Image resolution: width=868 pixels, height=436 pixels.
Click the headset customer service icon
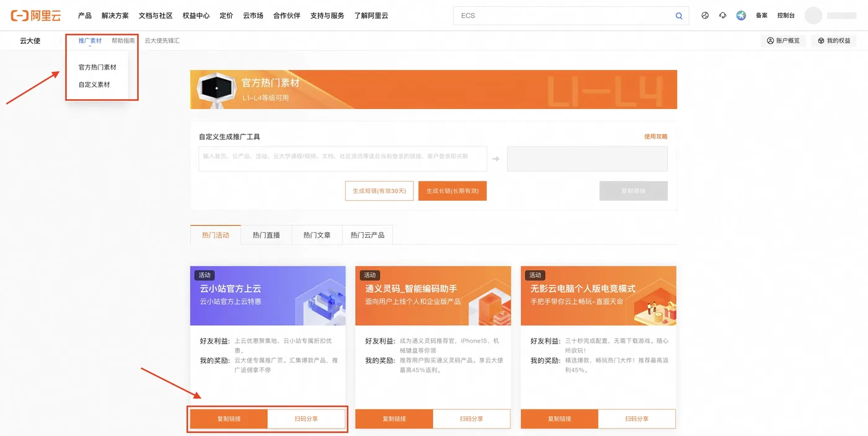click(x=723, y=15)
